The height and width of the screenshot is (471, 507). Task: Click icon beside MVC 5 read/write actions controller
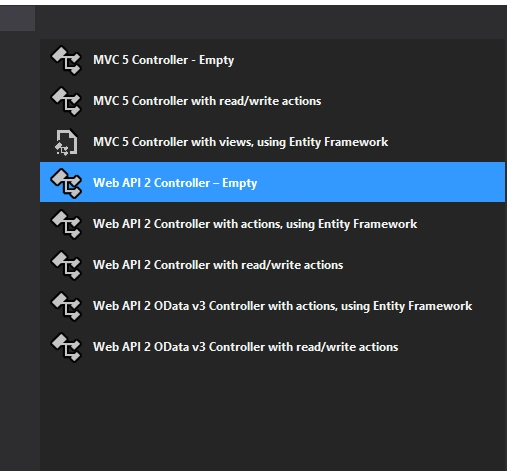(x=66, y=102)
